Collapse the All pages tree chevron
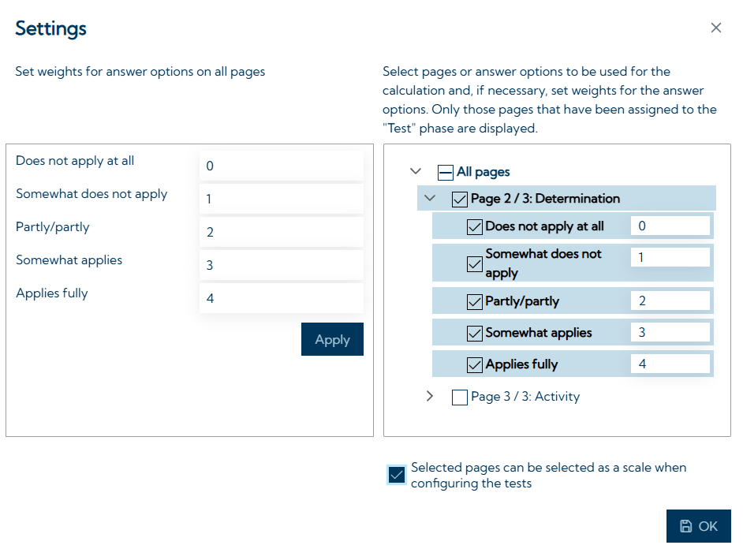Viewport: 743px width, 560px height. pyautogui.click(x=416, y=171)
